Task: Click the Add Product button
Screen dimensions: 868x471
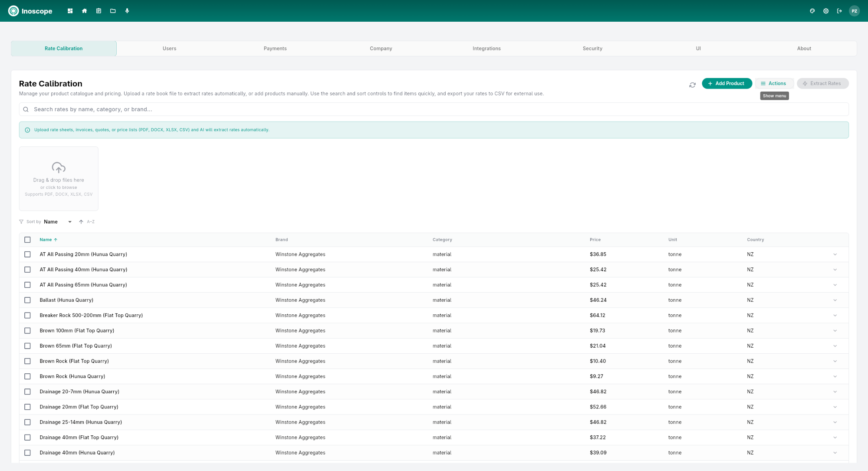Action: (727, 83)
